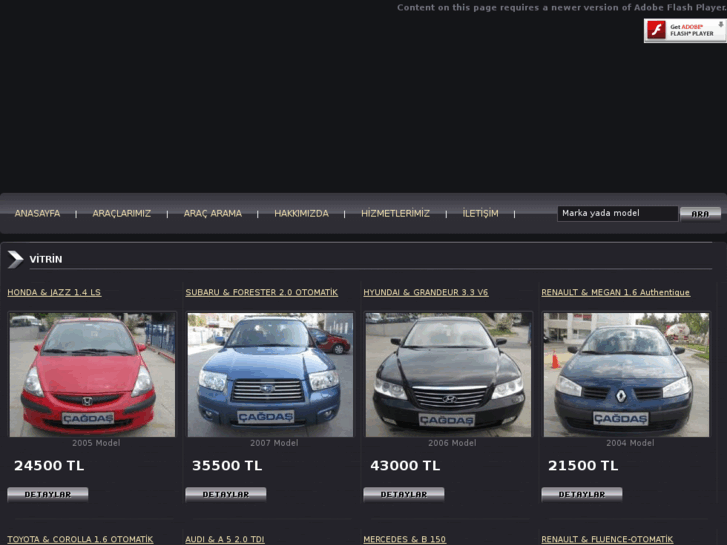This screenshot has height=545, width=727.
Task: Click the 2007 Model label
Action: point(274,443)
